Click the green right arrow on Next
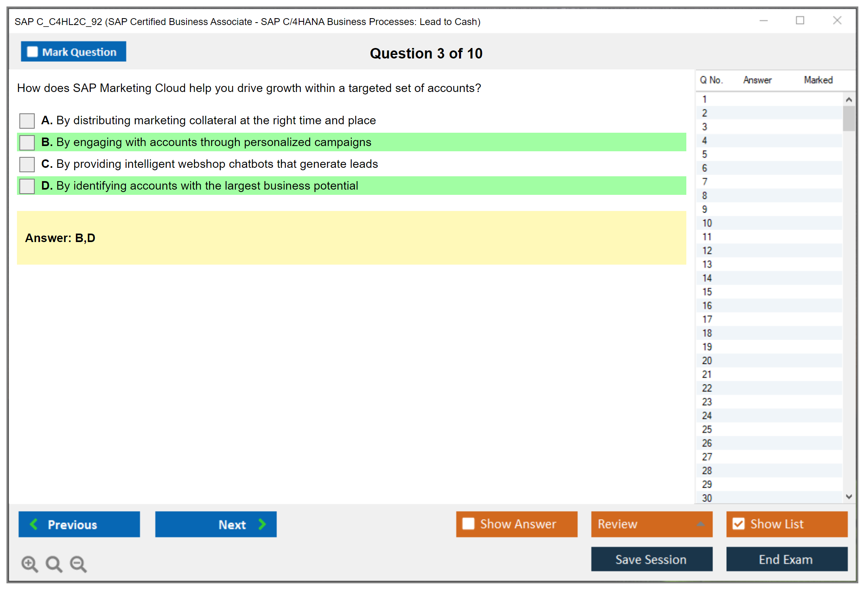Image resolution: width=868 pixels, height=593 pixels. 262,524
